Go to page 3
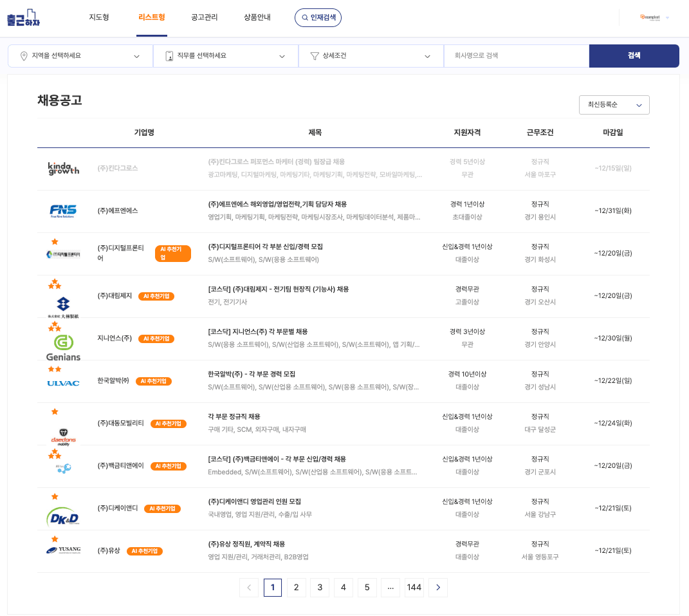 pyautogui.click(x=320, y=588)
